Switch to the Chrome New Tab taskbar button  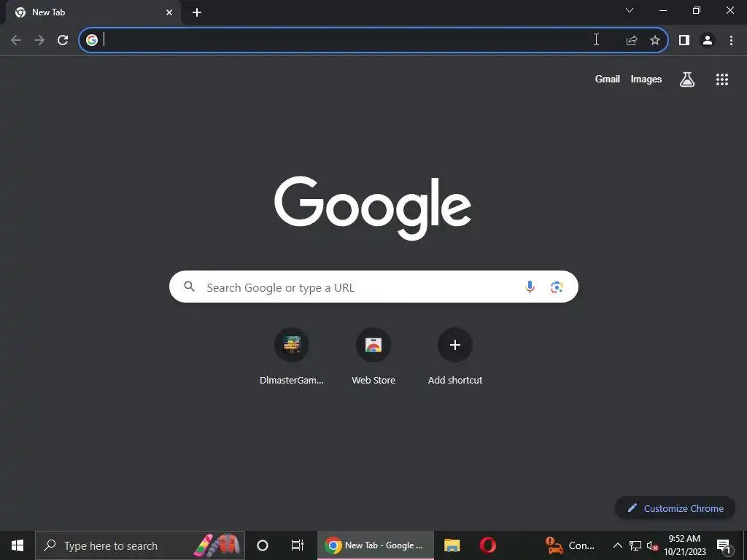pyautogui.click(x=376, y=545)
